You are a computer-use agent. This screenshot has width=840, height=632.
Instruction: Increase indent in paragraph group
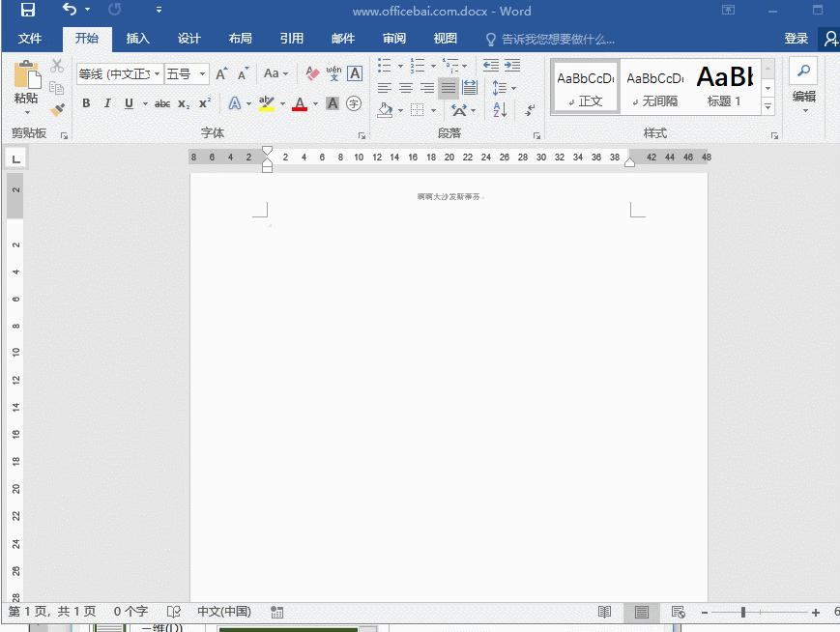click(512, 66)
